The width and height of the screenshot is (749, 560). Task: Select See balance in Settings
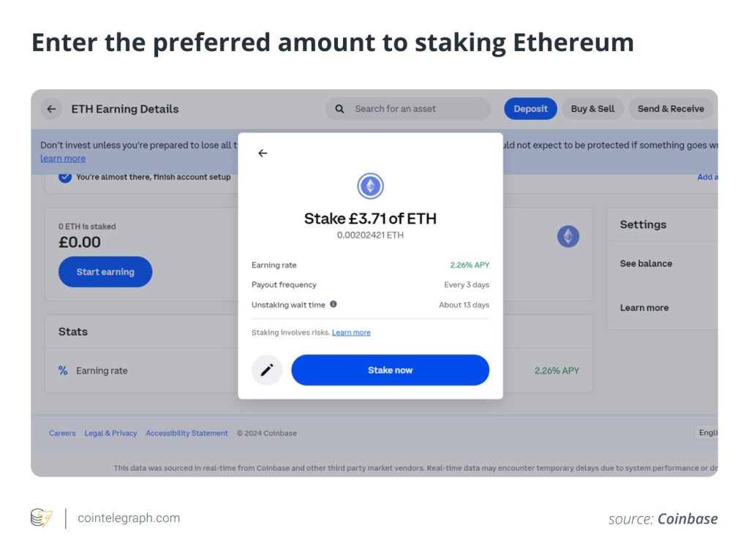pyautogui.click(x=646, y=263)
